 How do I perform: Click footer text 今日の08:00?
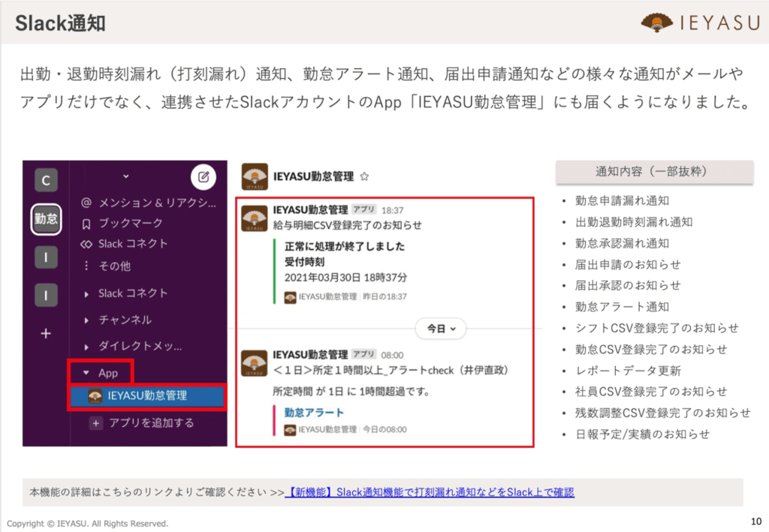pos(384,430)
